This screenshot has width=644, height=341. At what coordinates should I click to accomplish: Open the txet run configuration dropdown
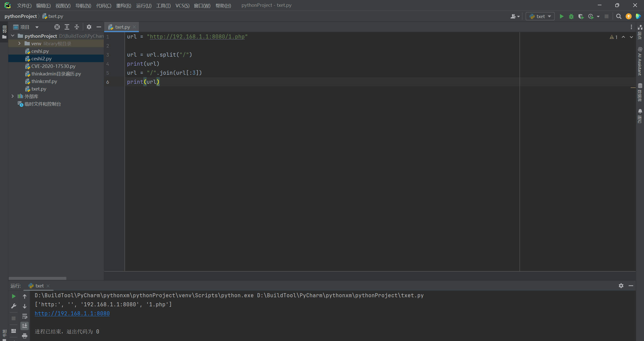point(540,16)
